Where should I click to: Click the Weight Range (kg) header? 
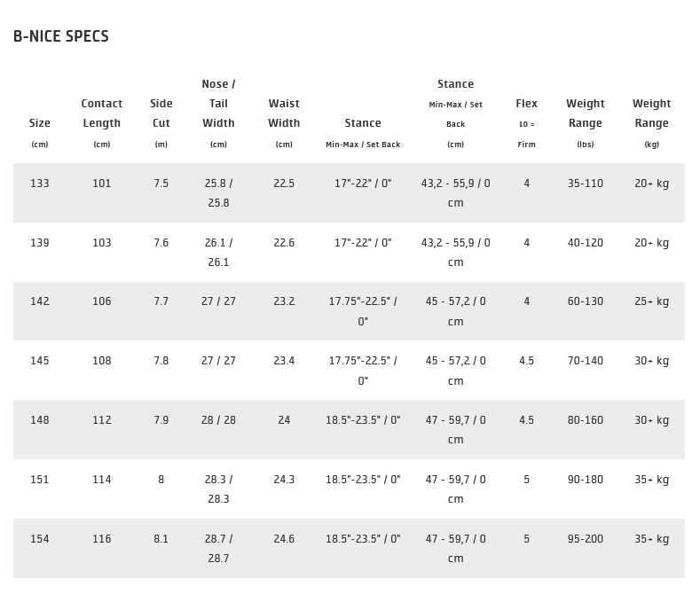click(x=651, y=113)
